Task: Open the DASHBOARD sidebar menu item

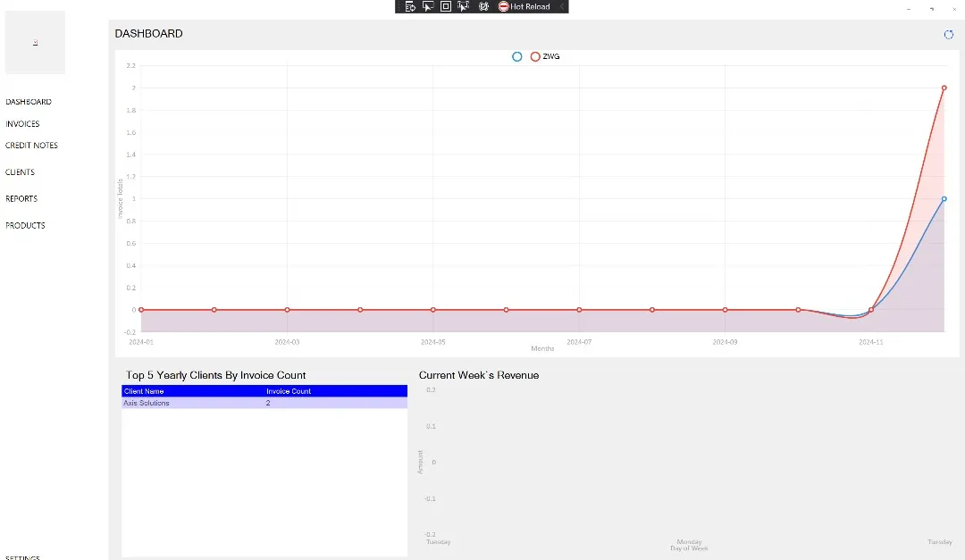Action: coord(29,102)
